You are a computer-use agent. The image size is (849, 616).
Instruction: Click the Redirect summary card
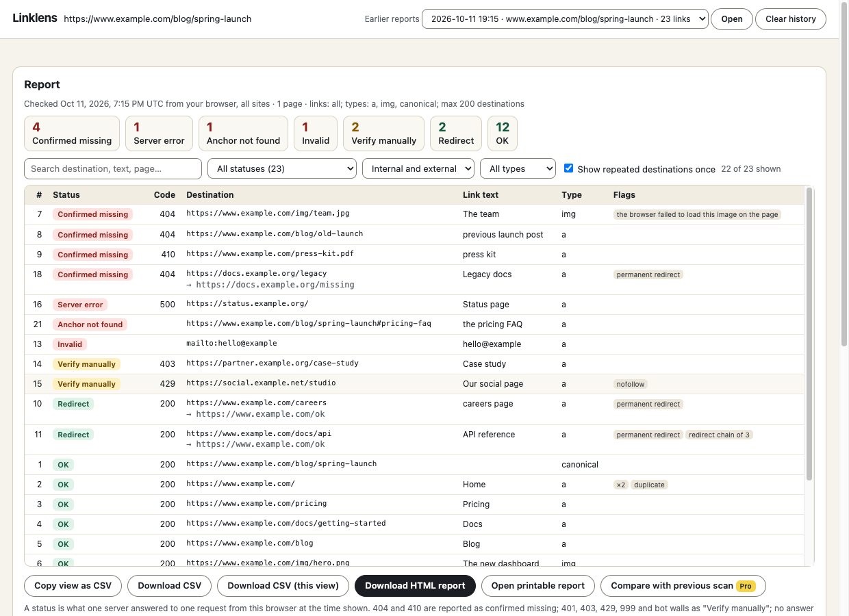pos(456,133)
